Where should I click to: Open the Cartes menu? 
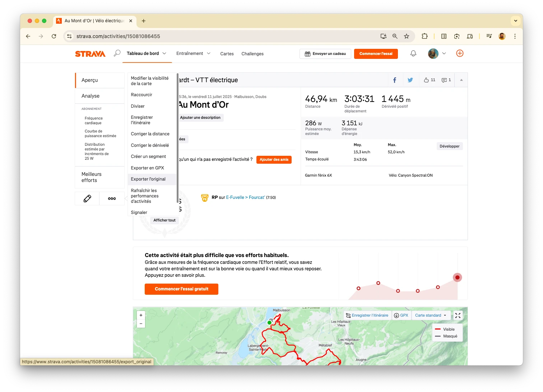[227, 54]
